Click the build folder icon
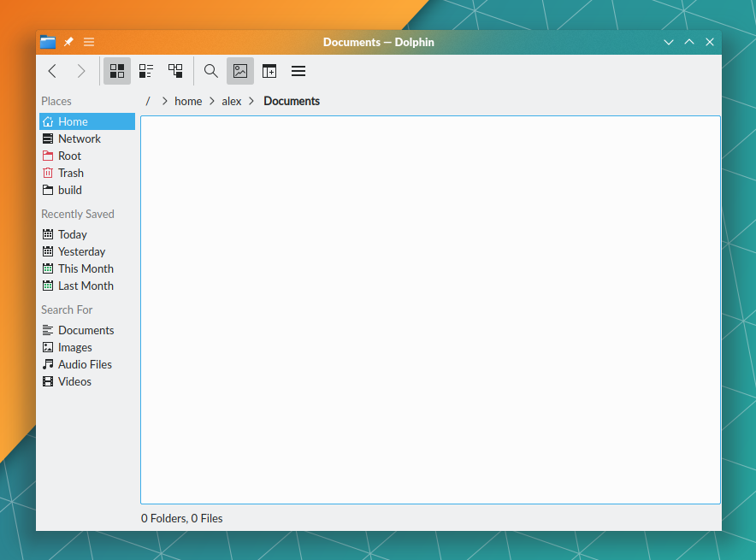This screenshot has width=756, height=560. click(x=48, y=190)
